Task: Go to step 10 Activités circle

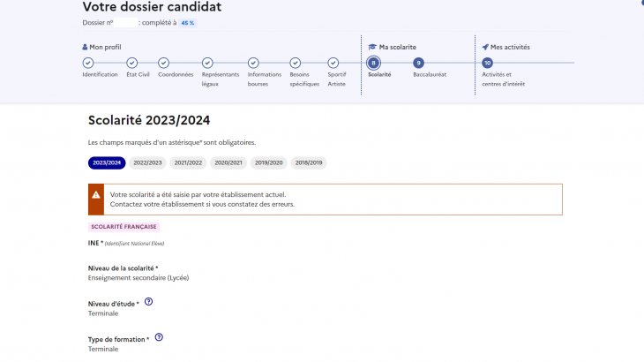Action: 488,63
